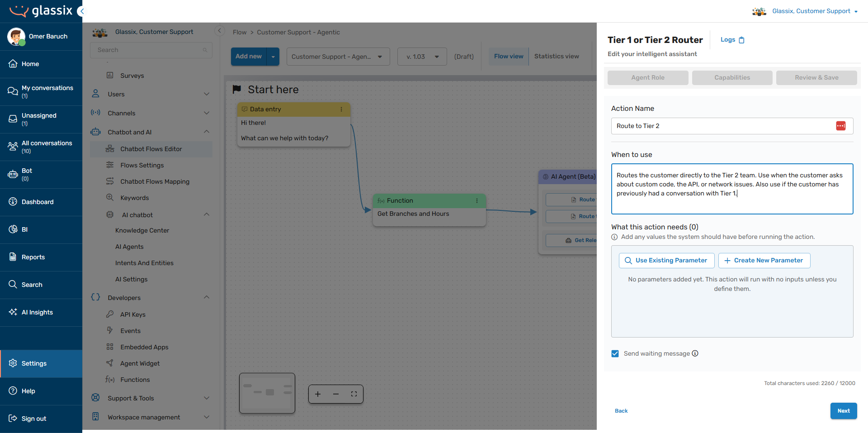868x433 pixels.
Task: Select the Agent Role step tab
Action: click(x=648, y=78)
